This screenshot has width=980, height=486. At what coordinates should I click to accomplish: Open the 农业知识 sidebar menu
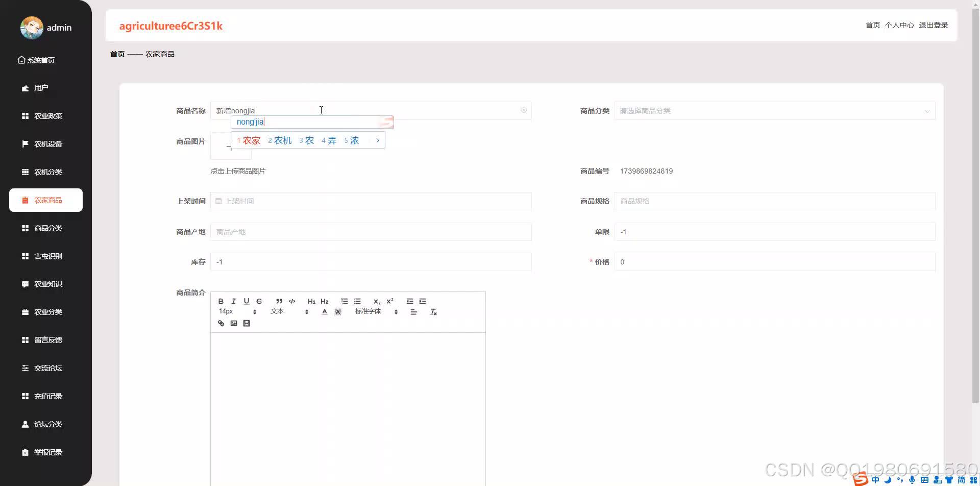coord(46,284)
